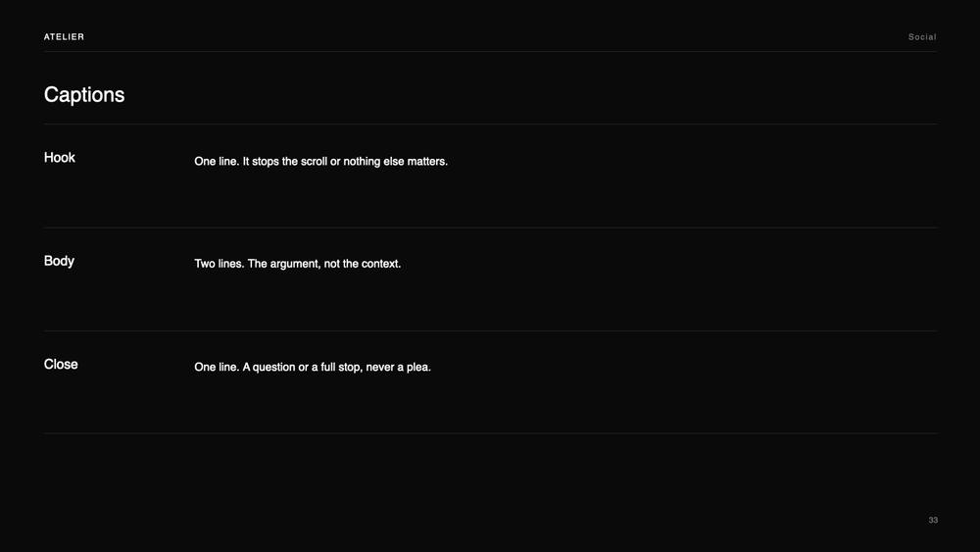
Task: Click the divider between Hook and Body rows
Action: pyautogui.click(x=490, y=227)
